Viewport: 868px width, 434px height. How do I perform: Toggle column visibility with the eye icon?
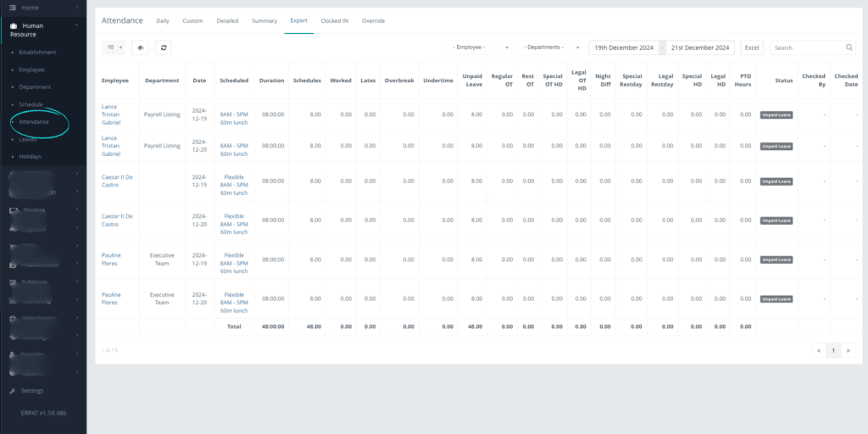140,47
